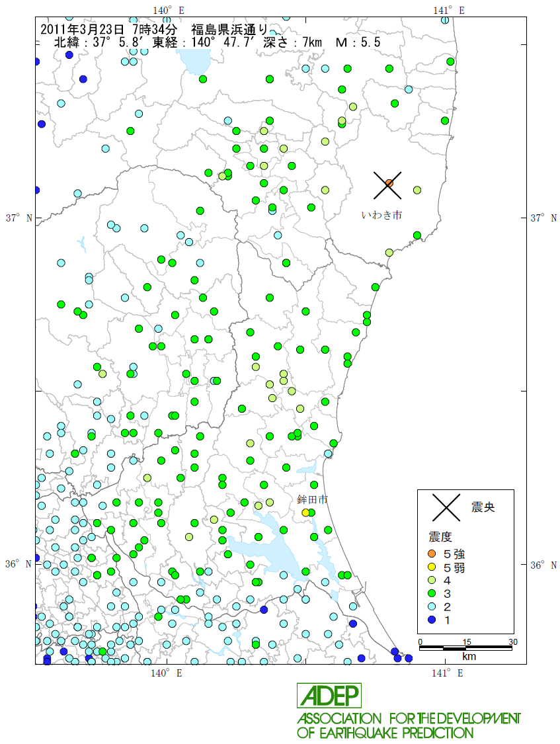The height and width of the screenshot is (744, 560).
Task: Click the 15 label on scale bar
Action: [x=467, y=642]
